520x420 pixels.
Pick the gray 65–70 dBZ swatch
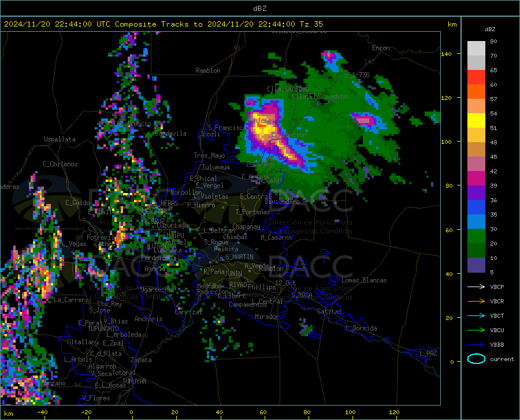476,63
